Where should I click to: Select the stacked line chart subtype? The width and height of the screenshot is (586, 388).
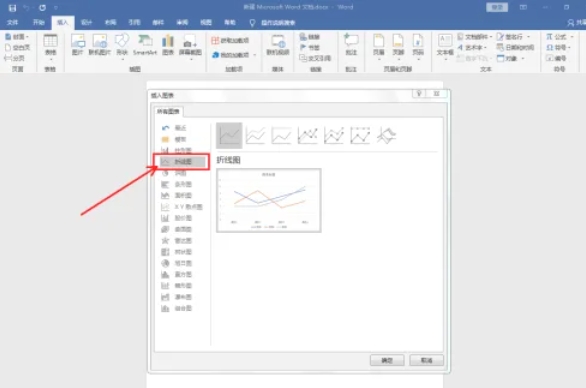pos(256,135)
